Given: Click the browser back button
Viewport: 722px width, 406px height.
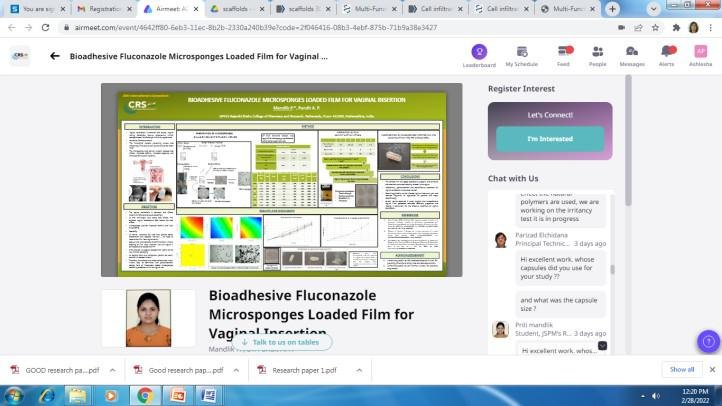Looking at the screenshot, I should (x=12, y=28).
